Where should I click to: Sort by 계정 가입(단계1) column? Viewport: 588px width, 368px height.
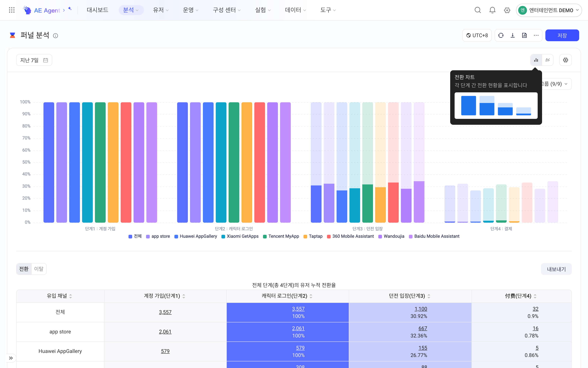click(184, 296)
